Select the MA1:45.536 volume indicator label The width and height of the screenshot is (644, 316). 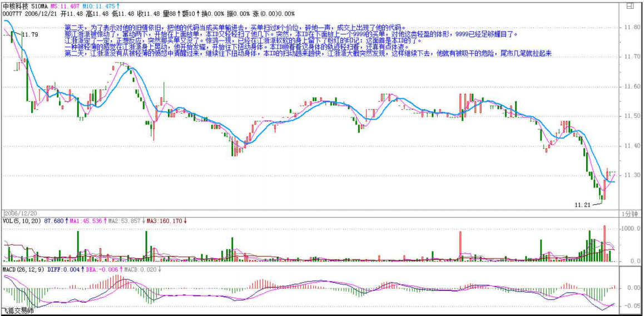83,221
